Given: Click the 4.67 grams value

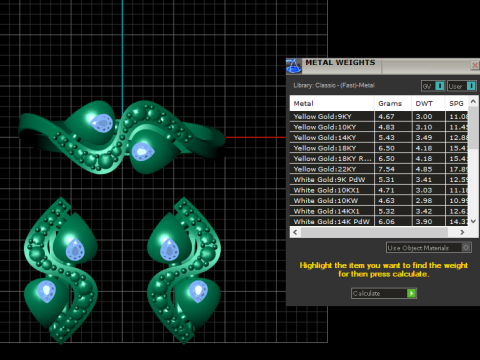Looking at the screenshot, I should (386, 117).
